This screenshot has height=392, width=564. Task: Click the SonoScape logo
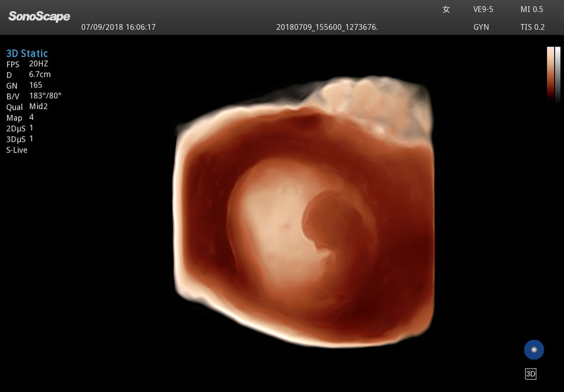[39, 16]
